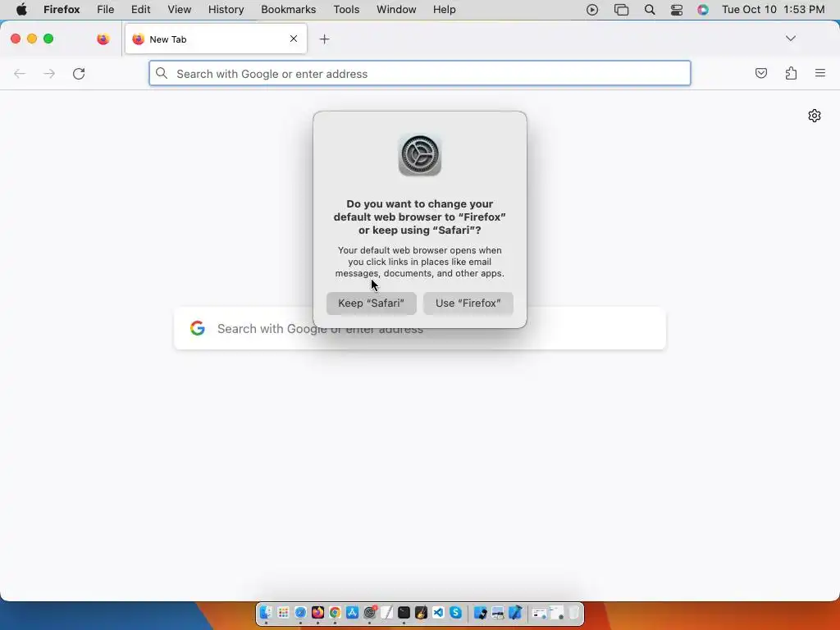Screen dimensions: 840x630
Task: Open Xcode icon in the Dock
Action: coord(515,612)
